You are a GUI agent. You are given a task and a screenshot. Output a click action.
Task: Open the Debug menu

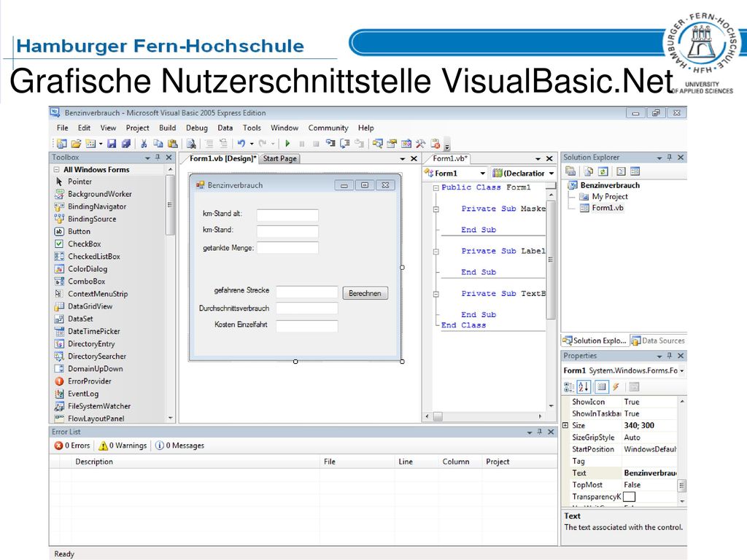coord(197,128)
